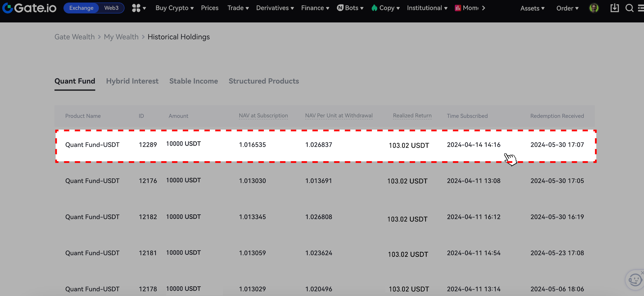Expand the Buy Crypto dropdown

[x=174, y=8]
